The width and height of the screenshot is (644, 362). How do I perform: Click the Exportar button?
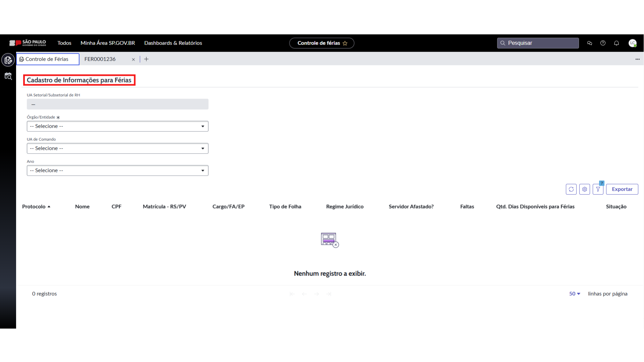coord(622,189)
